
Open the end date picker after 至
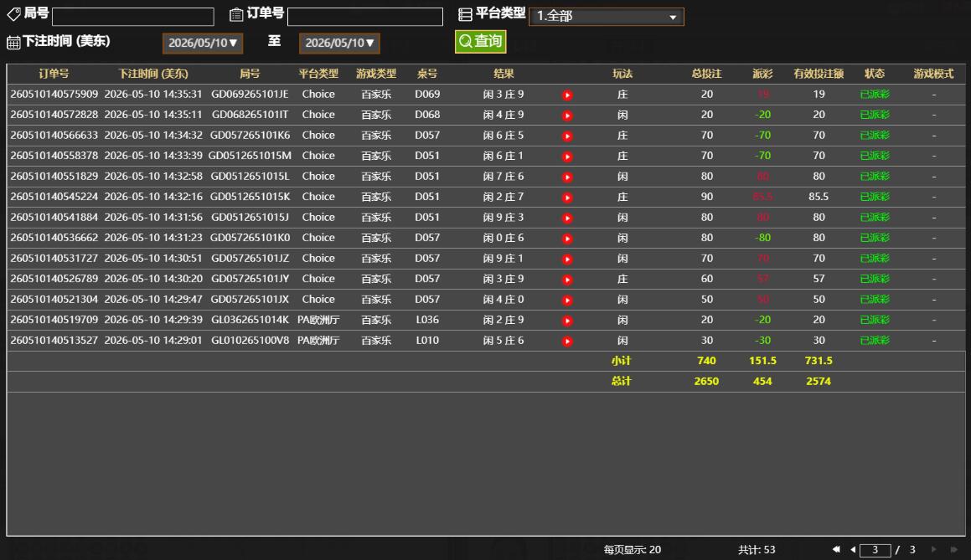pyautogui.click(x=339, y=43)
